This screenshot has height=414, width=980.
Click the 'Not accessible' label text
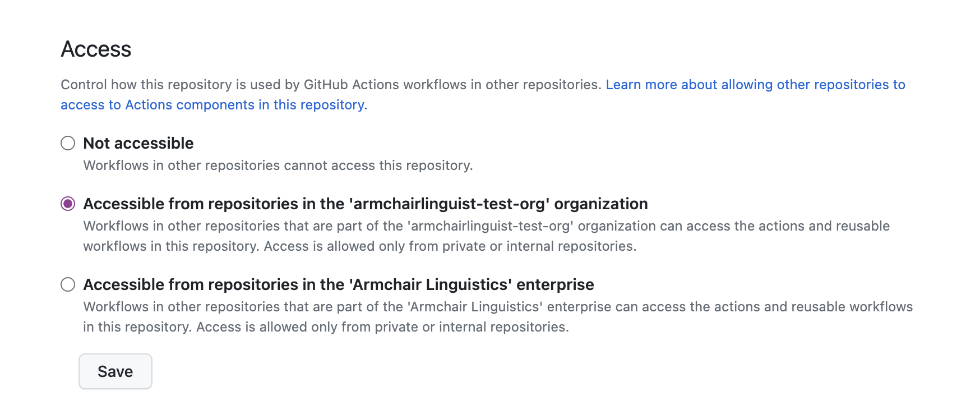[138, 144]
